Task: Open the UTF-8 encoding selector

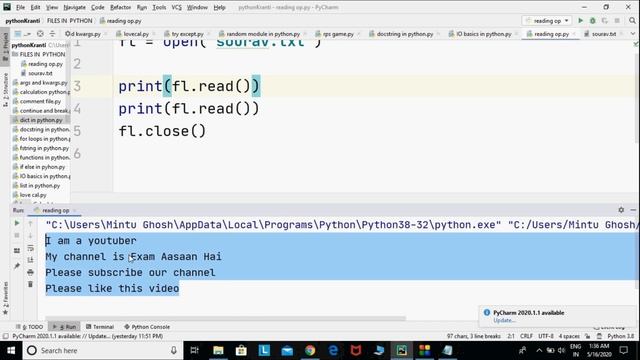Action: [546, 336]
